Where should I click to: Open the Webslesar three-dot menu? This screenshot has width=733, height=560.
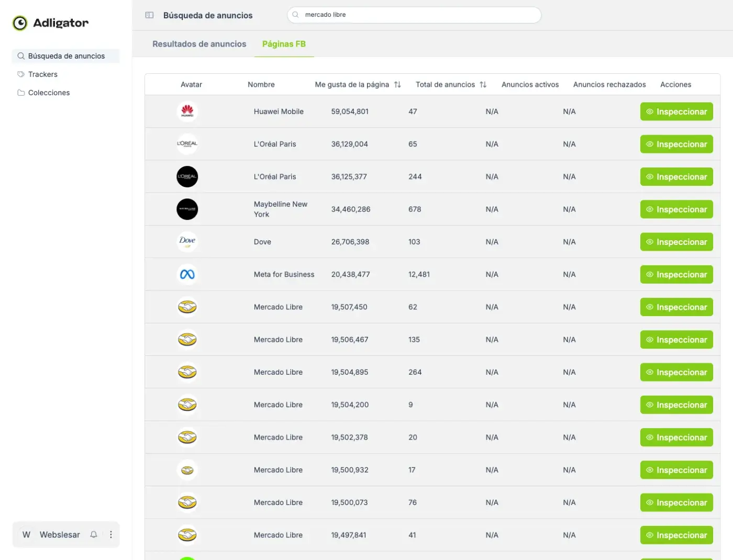(x=110, y=534)
